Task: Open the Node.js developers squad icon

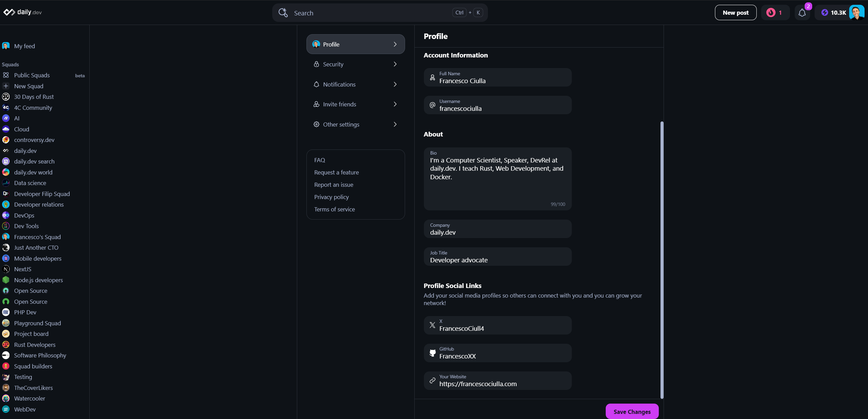Action: click(6, 280)
